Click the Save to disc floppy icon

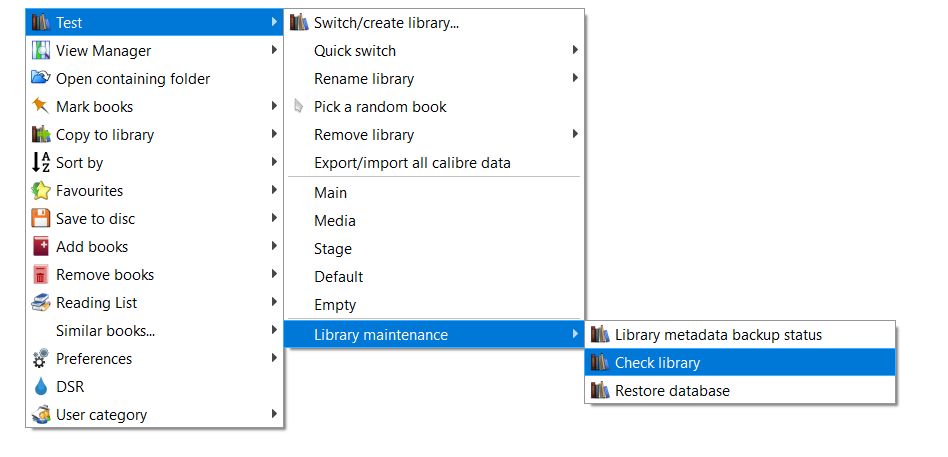(x=41, y=219)
